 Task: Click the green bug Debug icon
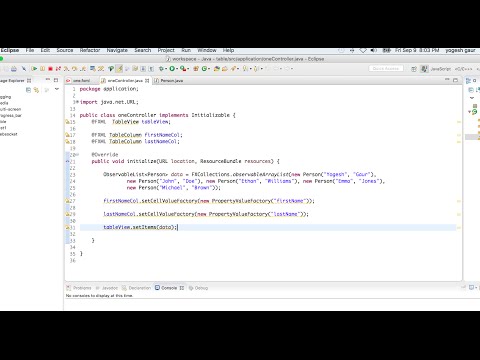pyautogui.click(x=161, y=69)
